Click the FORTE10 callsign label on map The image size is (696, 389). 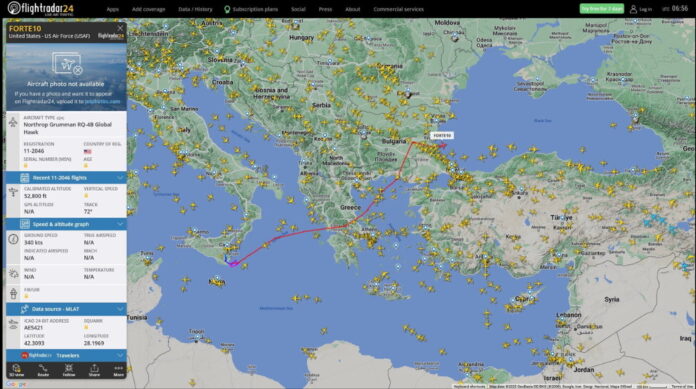pos(442,135)
